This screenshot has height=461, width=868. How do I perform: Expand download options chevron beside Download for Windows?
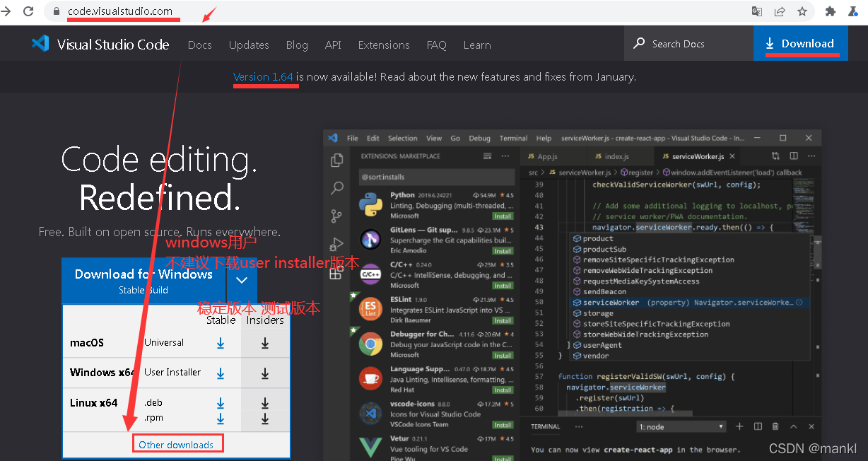point(242,280)
